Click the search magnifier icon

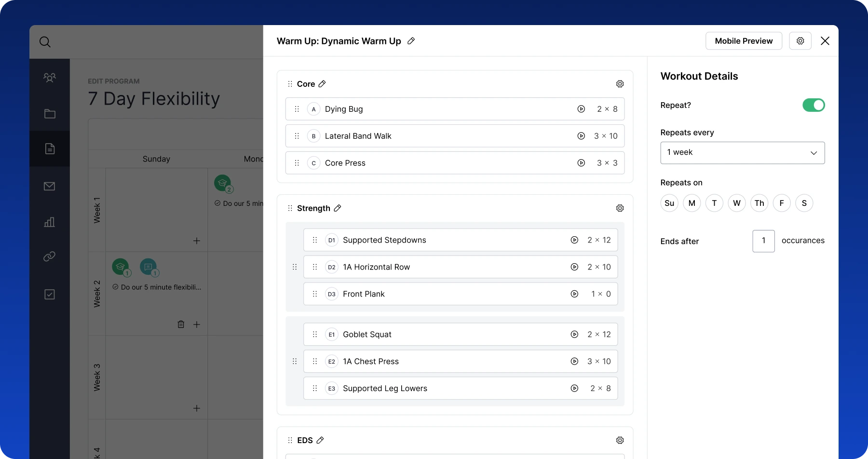45,42
